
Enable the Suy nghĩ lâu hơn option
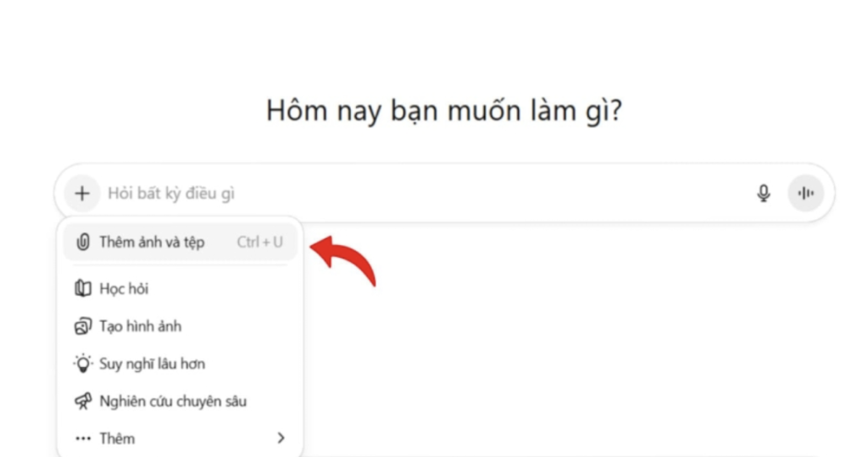[153, 364]
